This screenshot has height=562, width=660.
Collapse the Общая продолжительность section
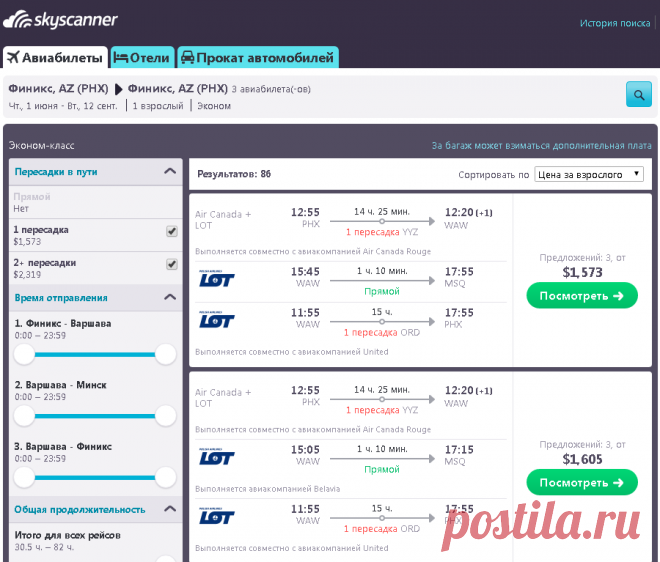point(169,509)
